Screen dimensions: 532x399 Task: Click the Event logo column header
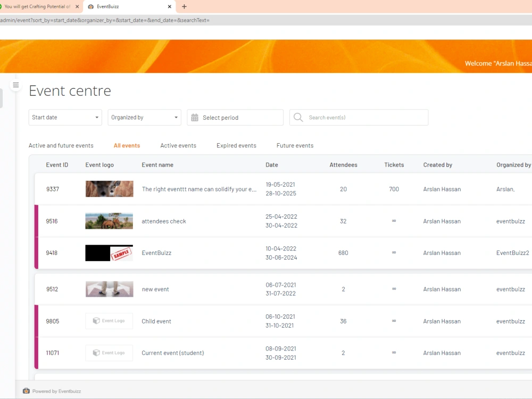click(99, 165)
